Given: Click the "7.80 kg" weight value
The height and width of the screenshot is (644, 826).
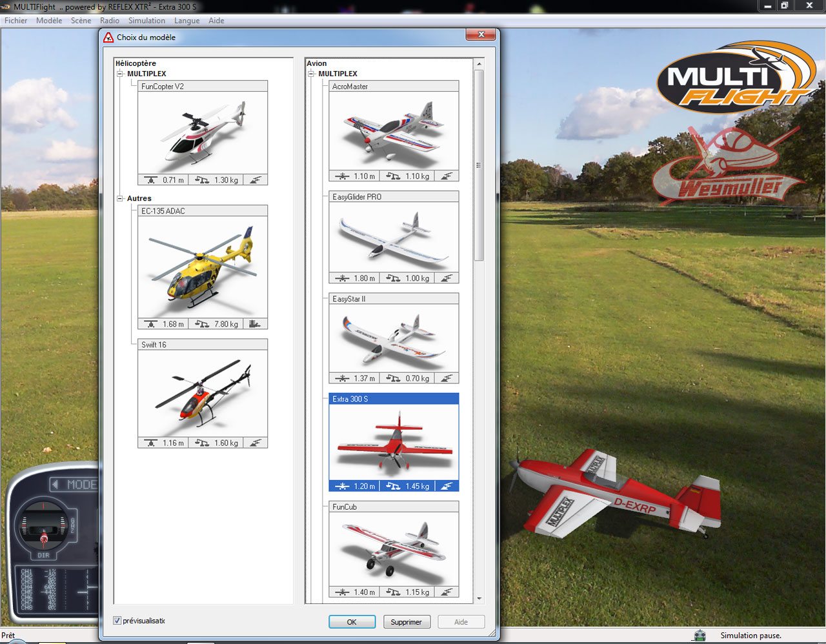Looking at the screenshot, I should (226, 324).
